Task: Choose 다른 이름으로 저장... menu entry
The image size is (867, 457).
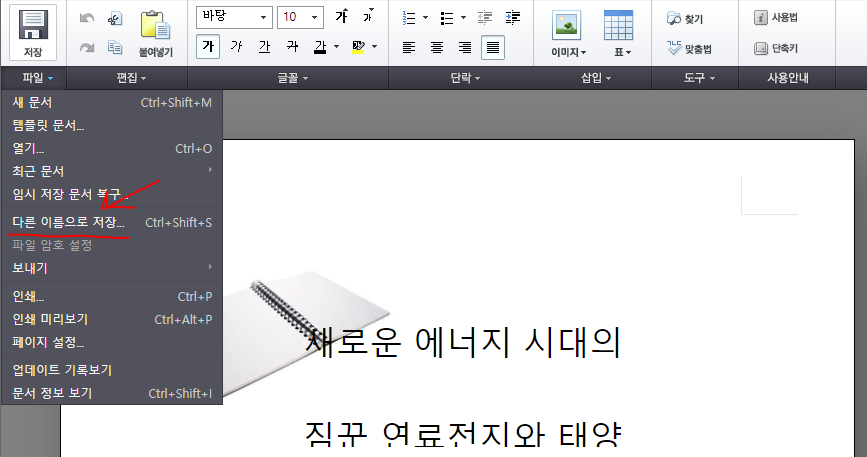Action: pyautogui.click(x=112, y=222)
